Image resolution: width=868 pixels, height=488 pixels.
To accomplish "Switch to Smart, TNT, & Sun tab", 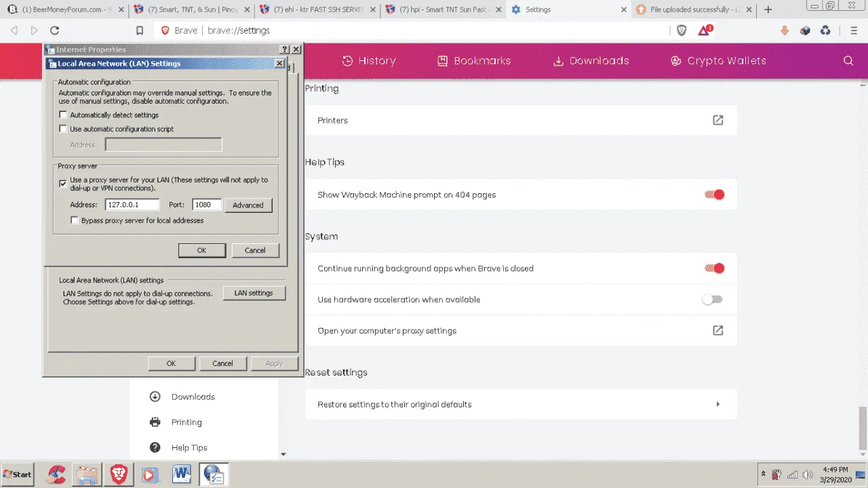I will point(191,9).
